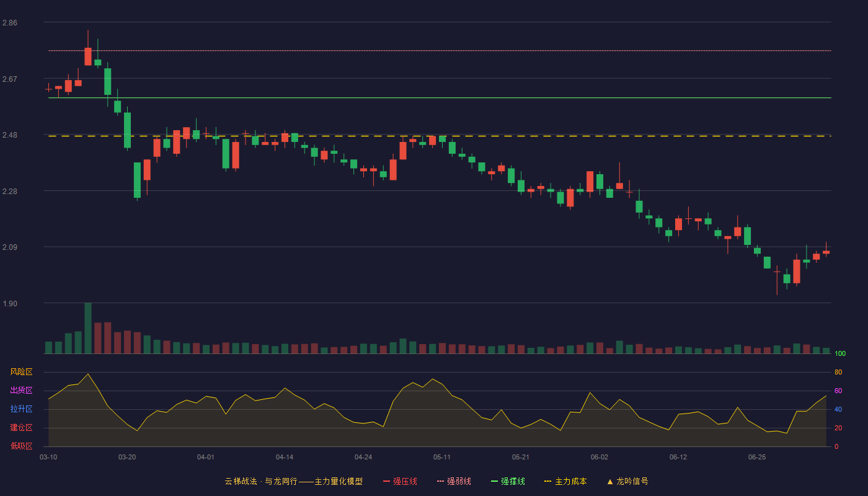Click the 20 indicator axis value
The width and height of the screenshot is (868, 496).
tap(838, 428)
